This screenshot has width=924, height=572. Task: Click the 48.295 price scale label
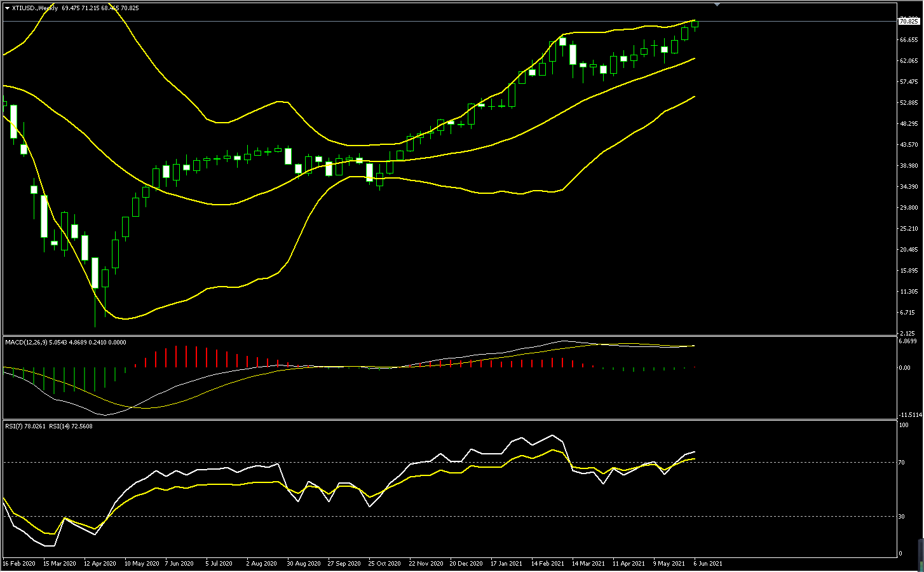(x=909, y=124)
